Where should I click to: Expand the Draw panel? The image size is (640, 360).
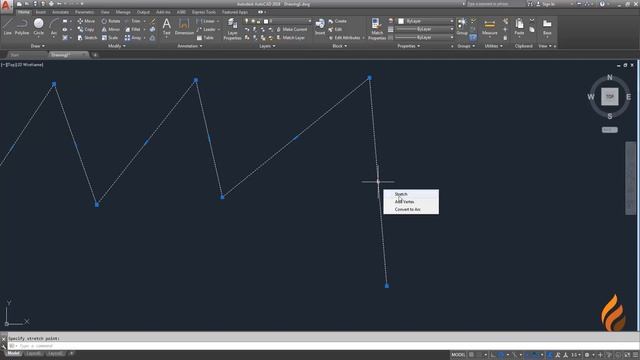point(38,46)
